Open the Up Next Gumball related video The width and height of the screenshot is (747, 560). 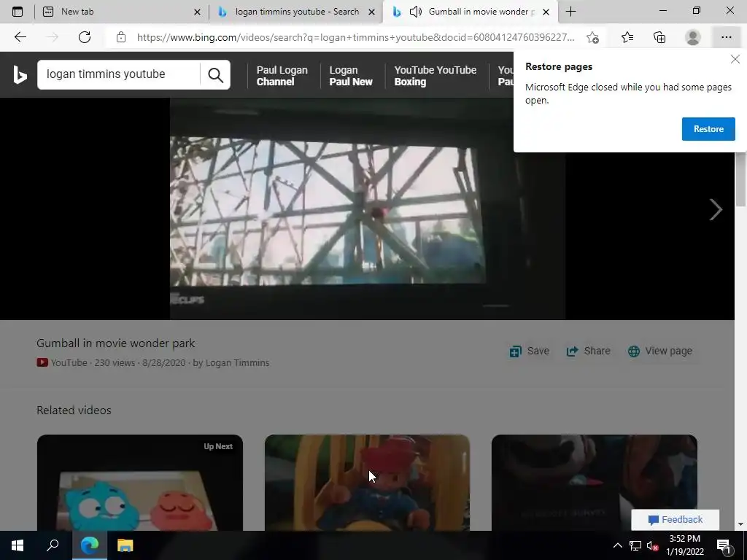pos(140,483)
